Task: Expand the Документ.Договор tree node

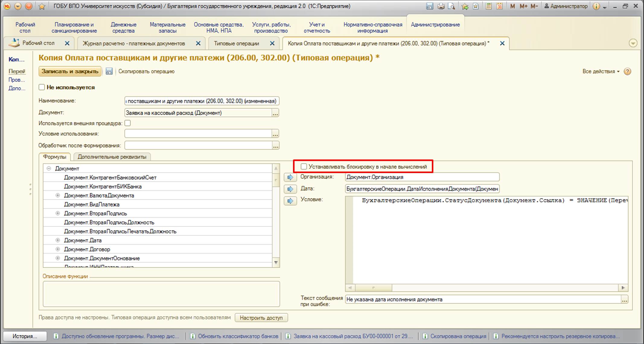Action: click(58, 249)
